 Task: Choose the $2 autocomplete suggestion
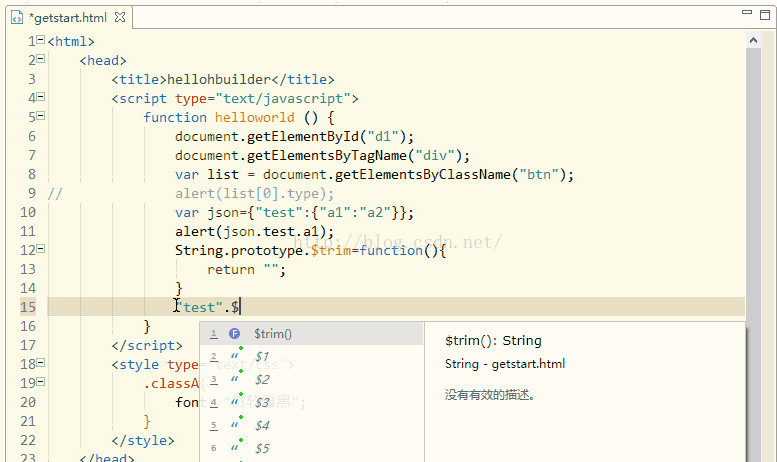pos(312,380)
